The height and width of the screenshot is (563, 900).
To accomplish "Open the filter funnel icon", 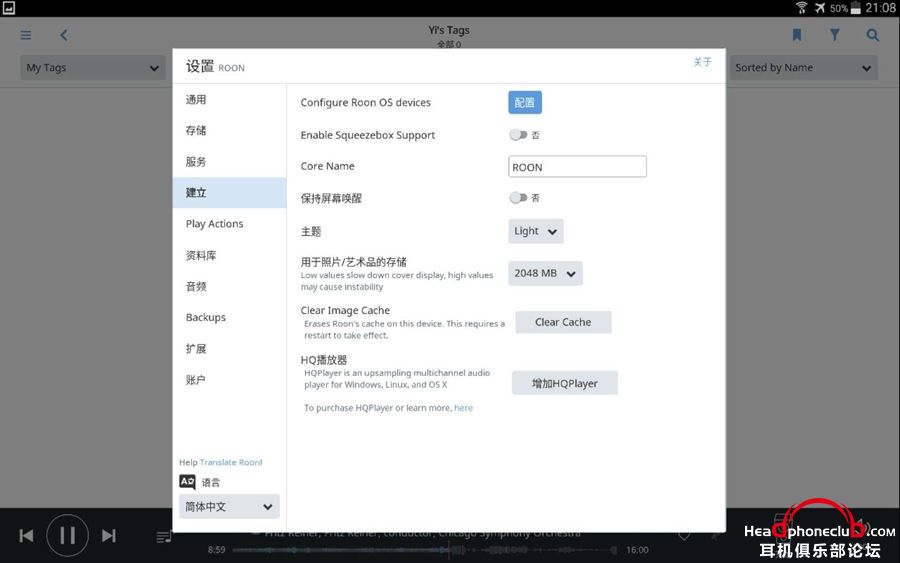I will (x=835, y=35).
